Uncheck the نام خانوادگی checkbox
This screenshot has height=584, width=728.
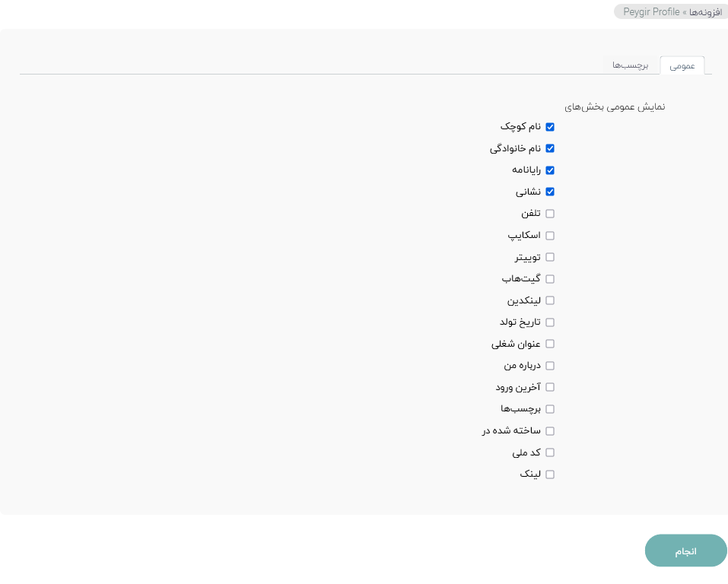(550, 148)
